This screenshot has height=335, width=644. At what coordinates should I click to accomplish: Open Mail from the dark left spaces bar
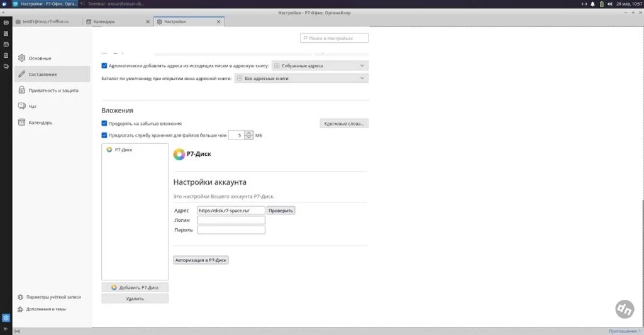pyautogui.click(x=6, y=23)
